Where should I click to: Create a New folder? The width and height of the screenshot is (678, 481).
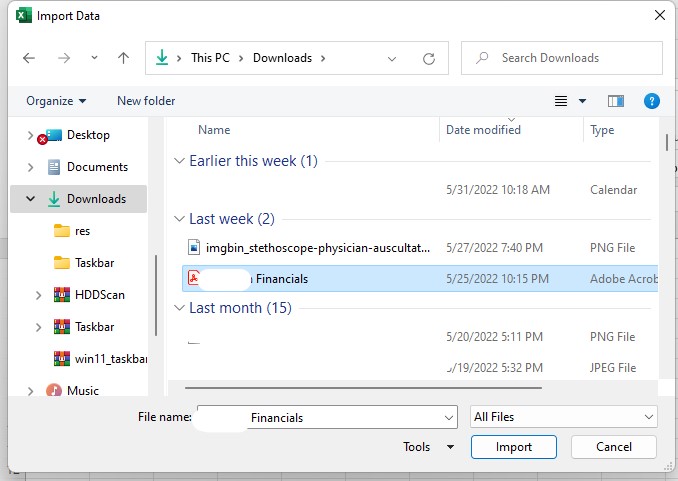146,101
